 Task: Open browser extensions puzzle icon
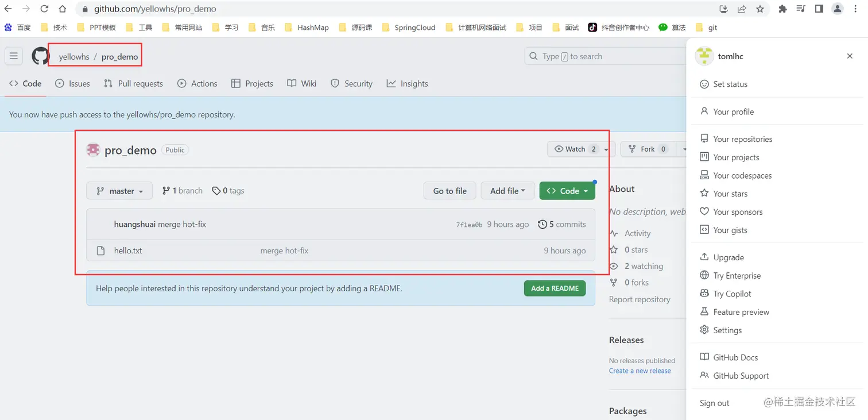pyautogui.click(x=782, y=9)
